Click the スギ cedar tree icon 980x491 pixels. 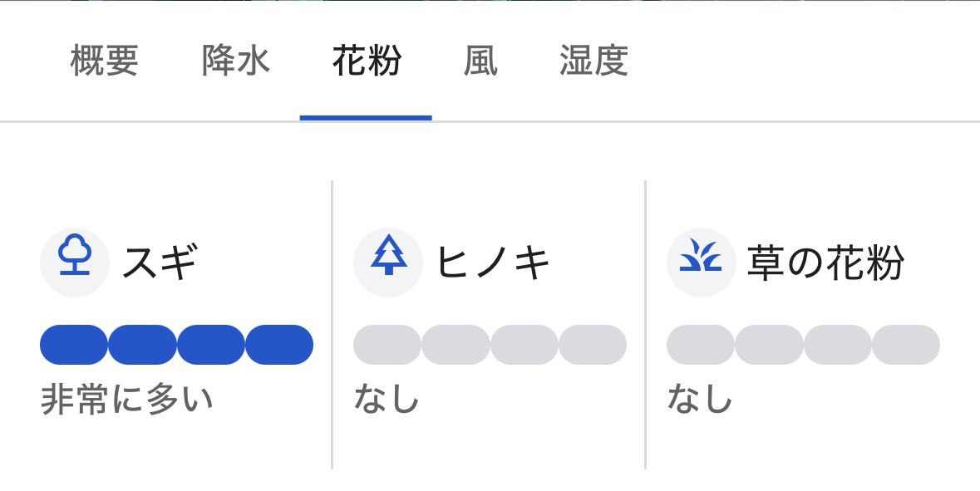point(75,263)
